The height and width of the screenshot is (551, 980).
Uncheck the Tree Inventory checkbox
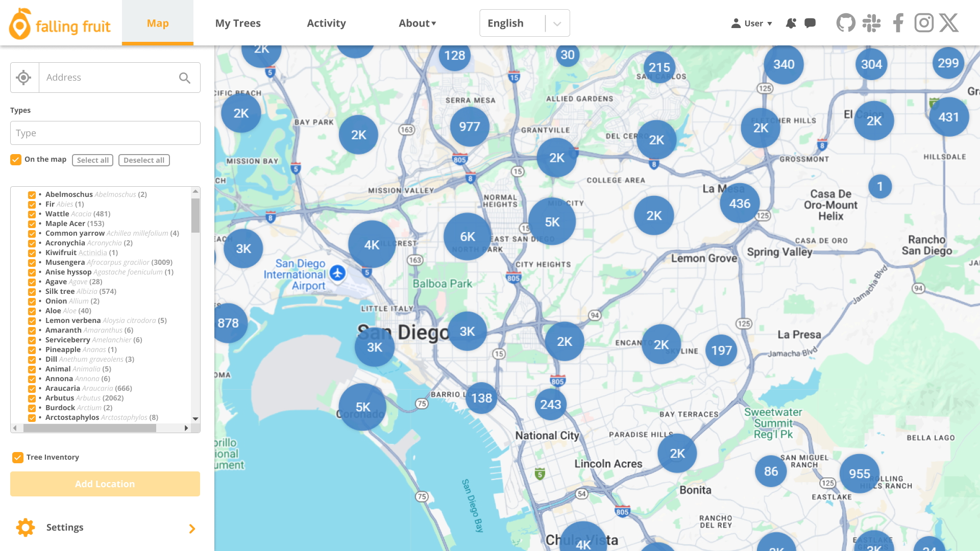(x=18, y=457)
